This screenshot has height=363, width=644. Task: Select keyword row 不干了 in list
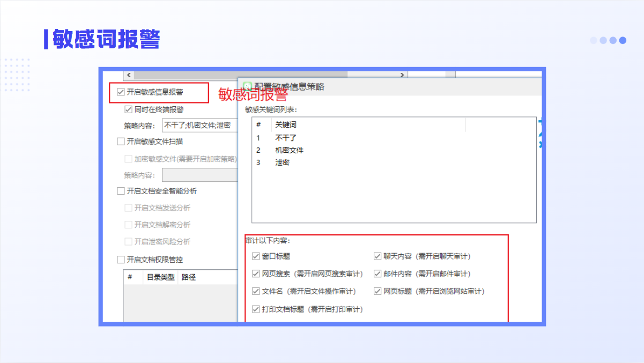pos(286,138)
